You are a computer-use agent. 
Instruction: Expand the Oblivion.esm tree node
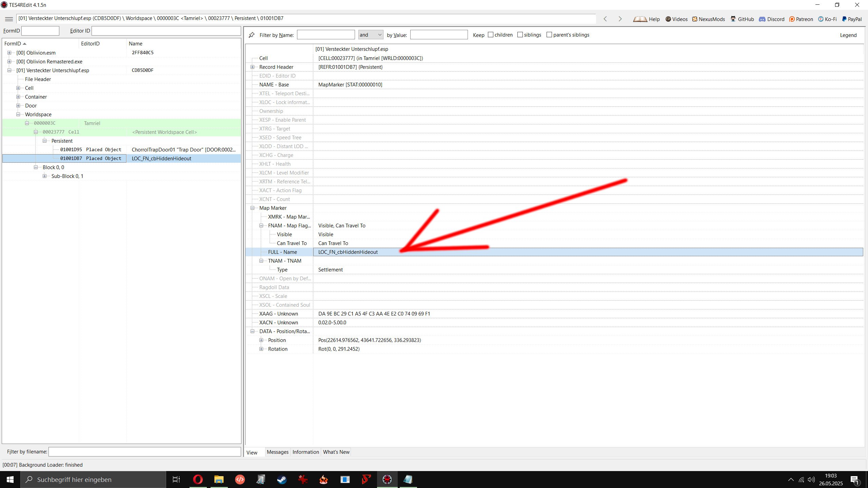tap(9, 53)
